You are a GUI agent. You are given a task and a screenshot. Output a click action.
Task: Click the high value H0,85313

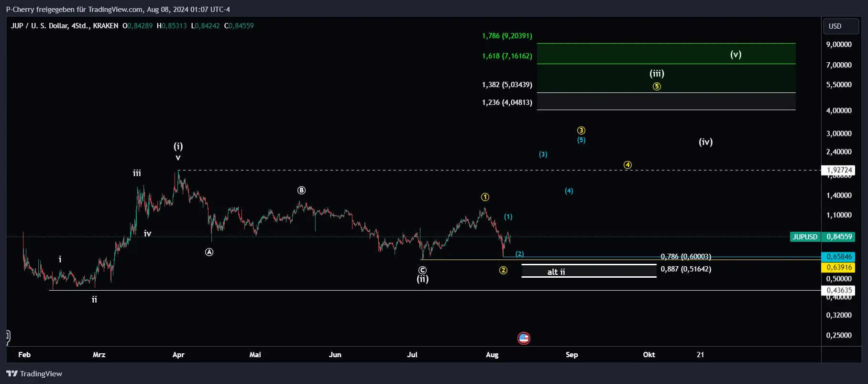[x=172, y=26]
